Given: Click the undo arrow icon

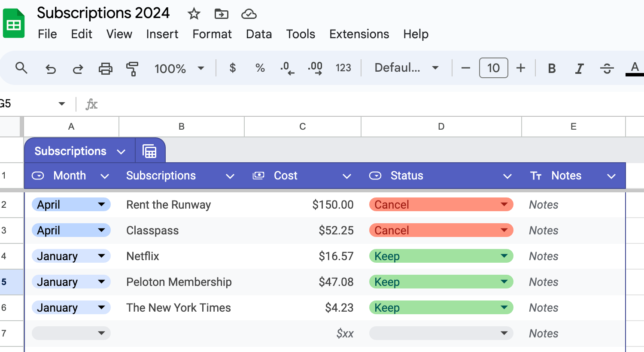Looking at the screenshot, I should click(x=51, y=68).
